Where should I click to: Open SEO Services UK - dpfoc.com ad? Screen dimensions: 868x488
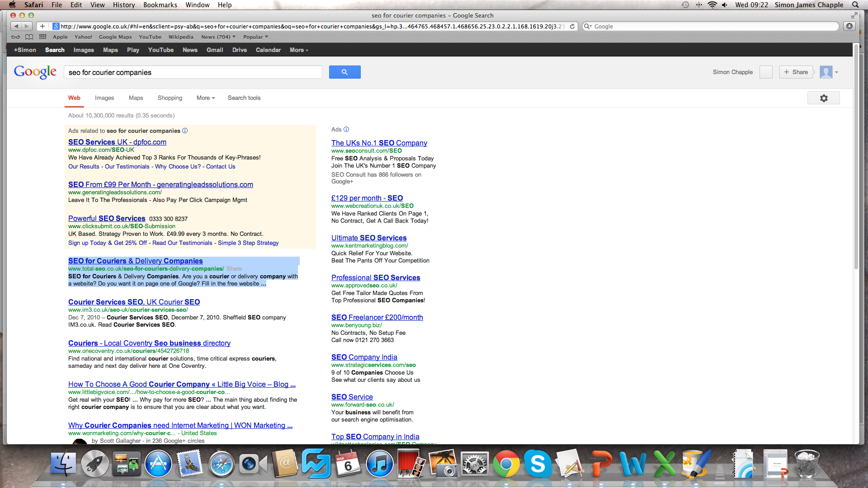tap(117, 142)
